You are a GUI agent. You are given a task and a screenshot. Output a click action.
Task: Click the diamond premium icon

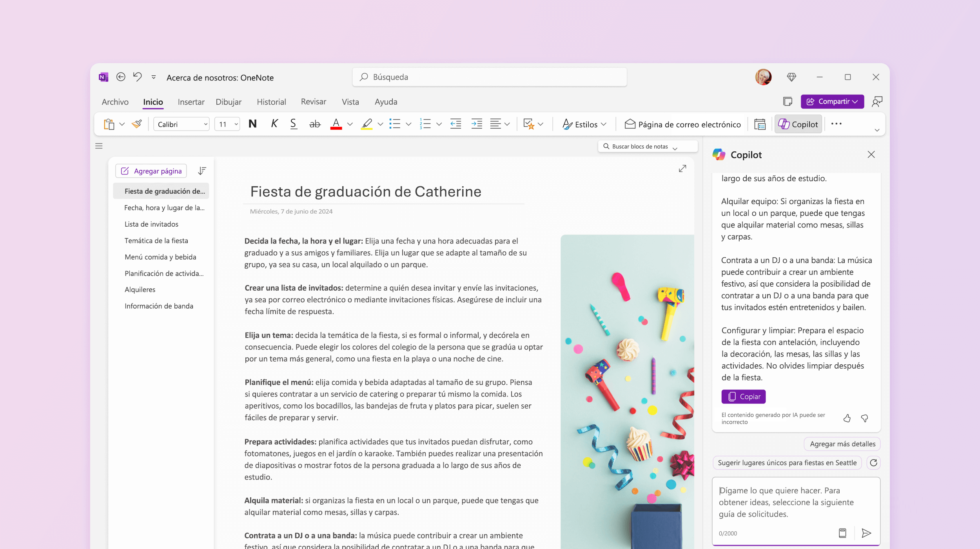click(x=791, y=77)
